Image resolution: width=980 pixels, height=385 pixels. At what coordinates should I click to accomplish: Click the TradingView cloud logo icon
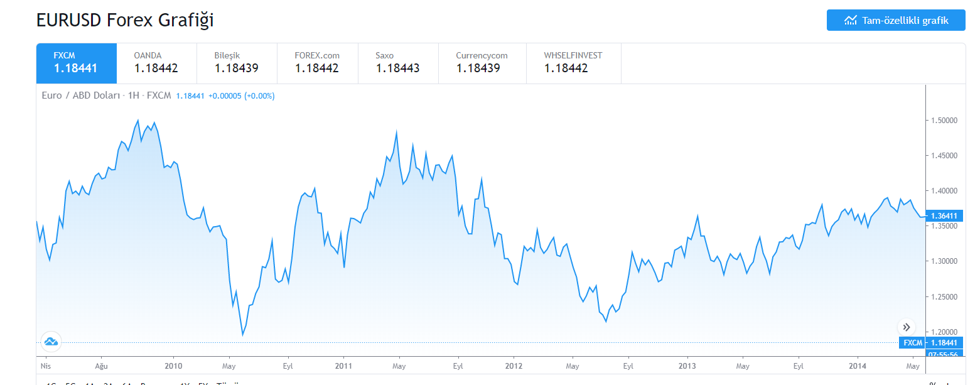51,342
